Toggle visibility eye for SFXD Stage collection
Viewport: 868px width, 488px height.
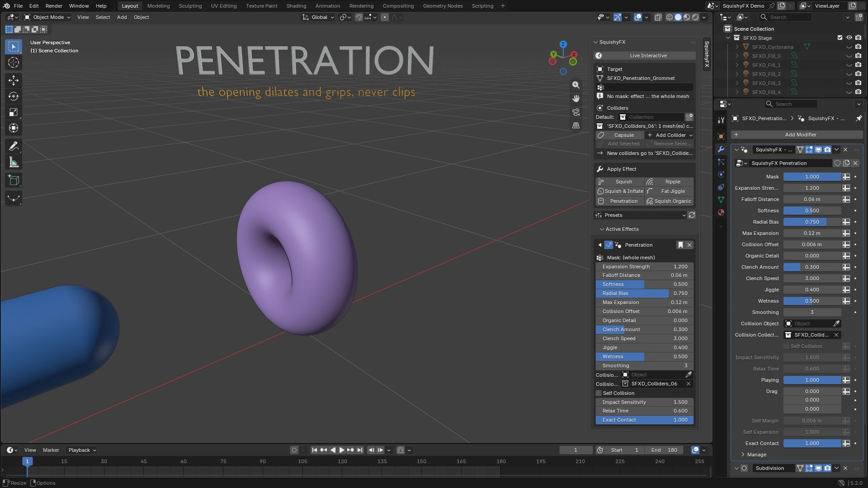tap(849, 38)
